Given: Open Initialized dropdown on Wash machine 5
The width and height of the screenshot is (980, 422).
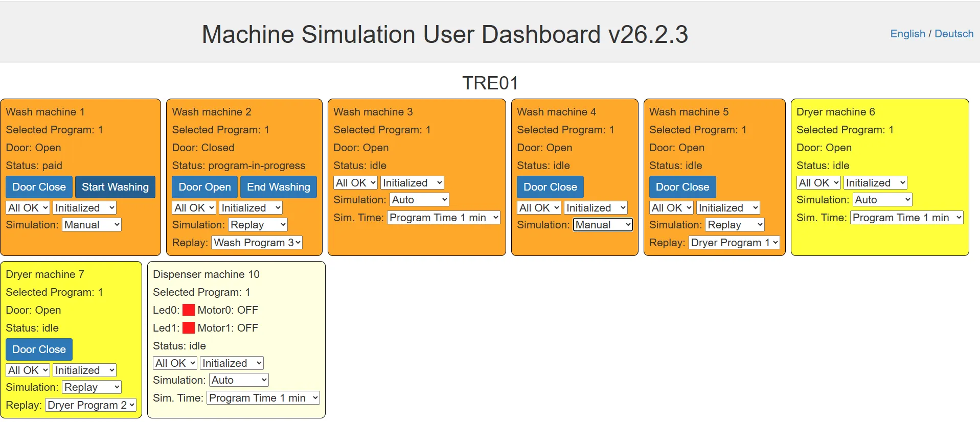Looking at the screenshot, I should point(728,208).
